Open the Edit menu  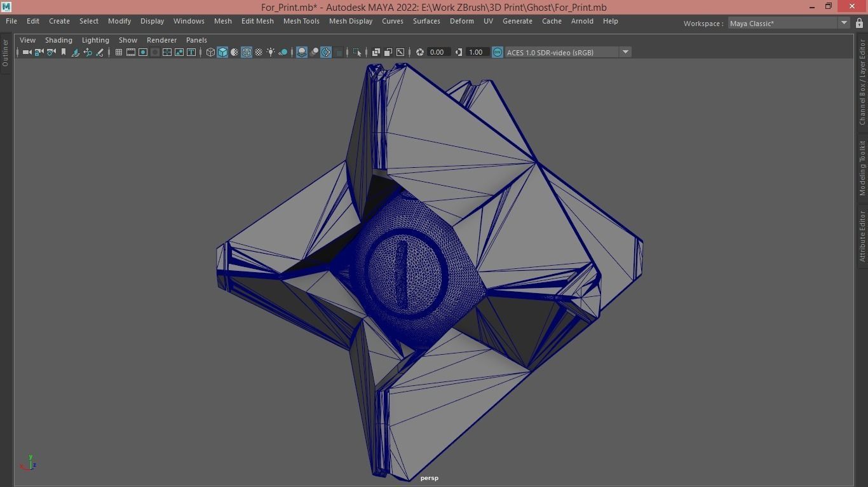[33, 21]
